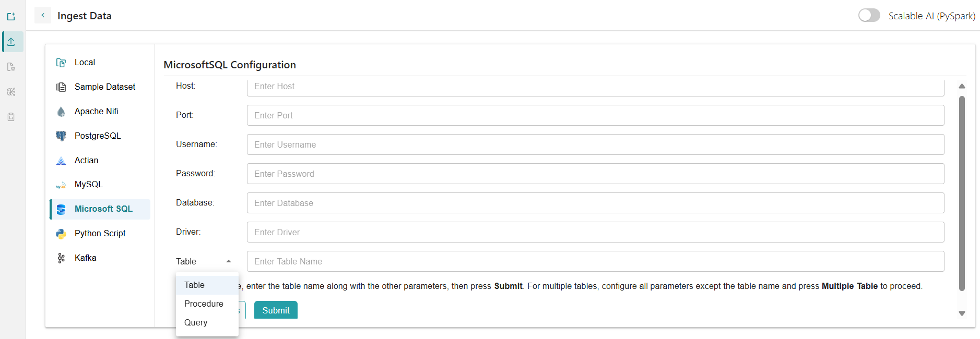980x339 pixels.
Task: Open the clipboard report sidebar icon
Action: pos(11,117)
